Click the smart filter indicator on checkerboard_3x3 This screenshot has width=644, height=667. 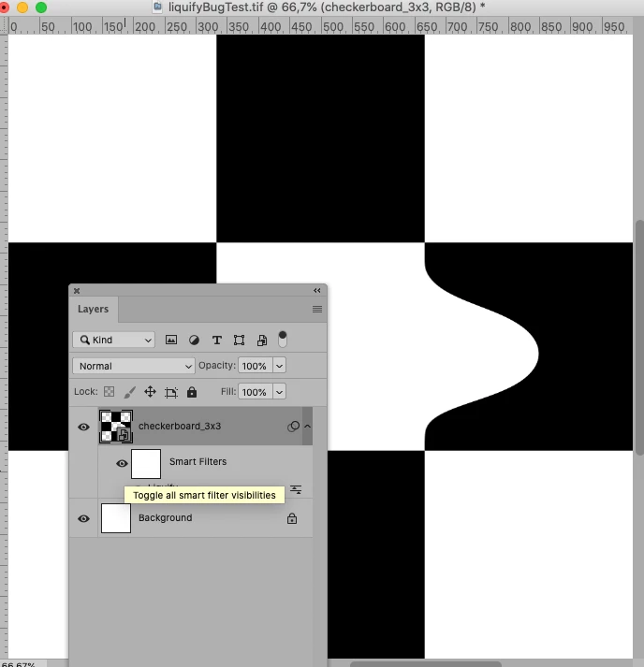point(293,427)
